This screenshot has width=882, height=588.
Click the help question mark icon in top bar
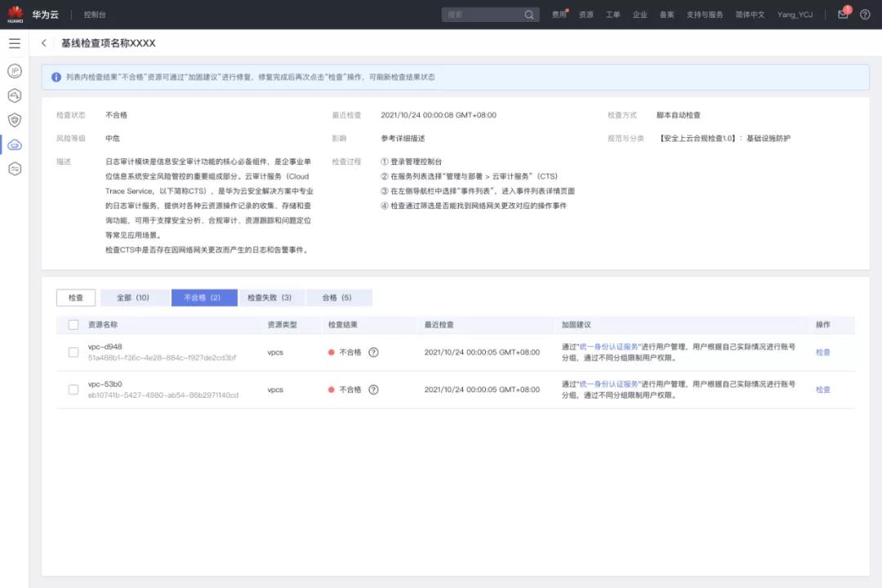pos(867,14)
